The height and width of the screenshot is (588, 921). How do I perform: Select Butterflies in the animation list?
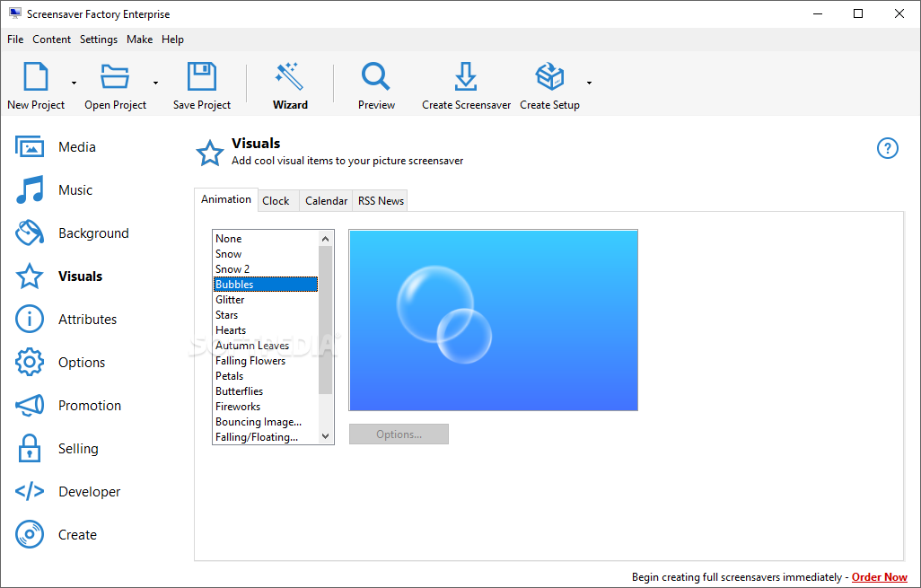pyautogui.click(x=266, y=391)
